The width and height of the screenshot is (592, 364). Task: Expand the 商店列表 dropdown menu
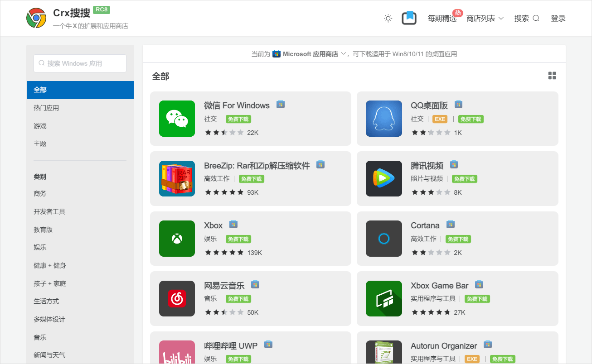click(x=485, y=19)
